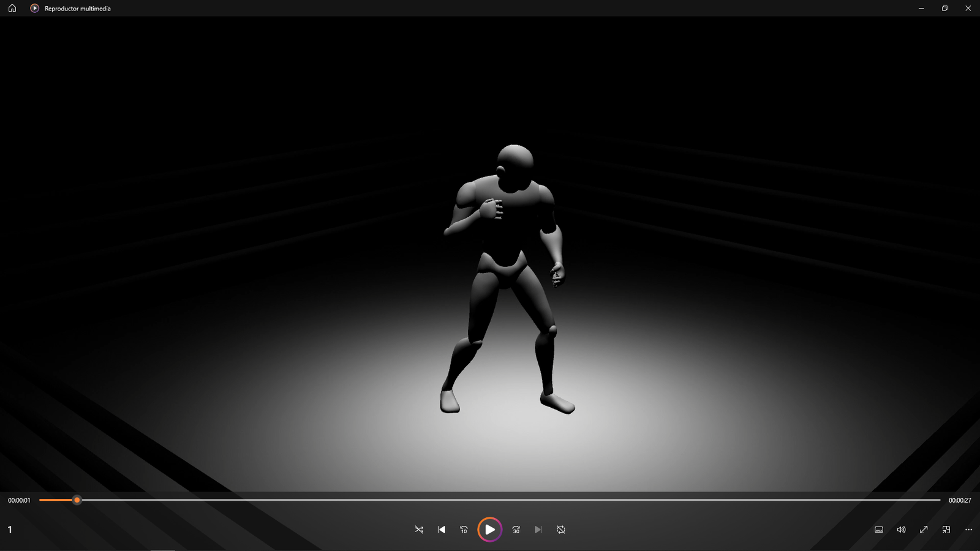Image resolution: width=980 pixels, height=551 pixels.
Task: Click the total duration 00:00:27 label
Action: (960, 500)
